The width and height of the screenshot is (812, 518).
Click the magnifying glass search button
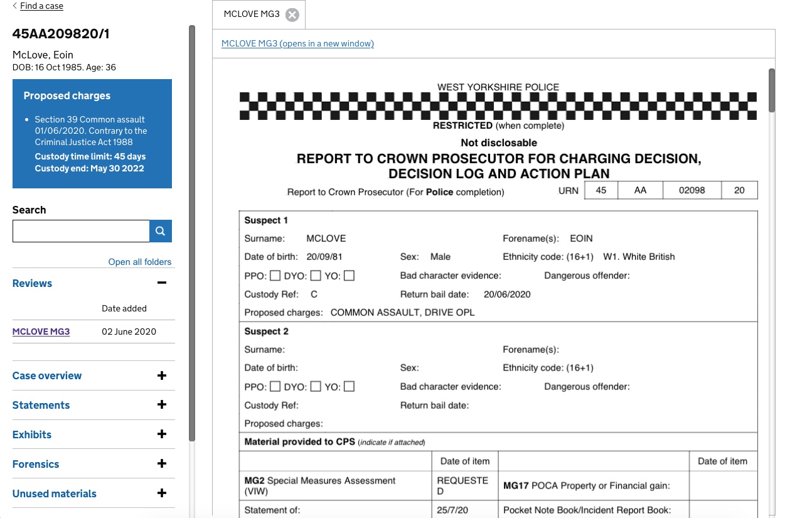pyautogui.click(x=161, y=231)
